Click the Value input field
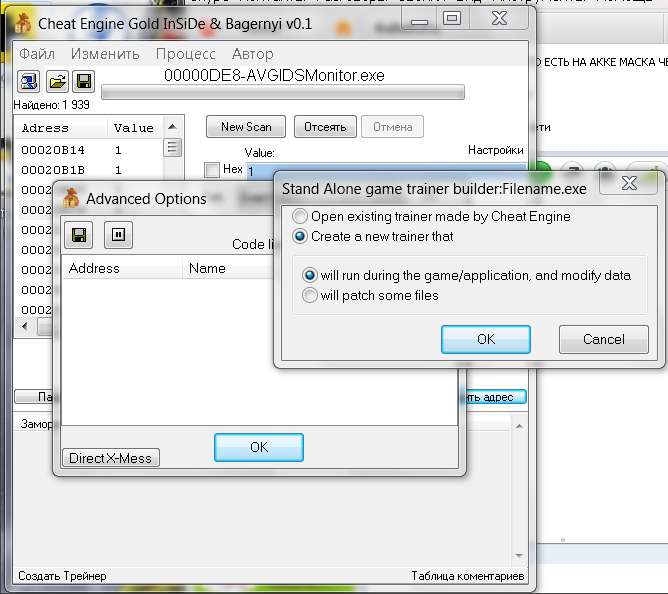668x594 pixels. coord(386,171)
